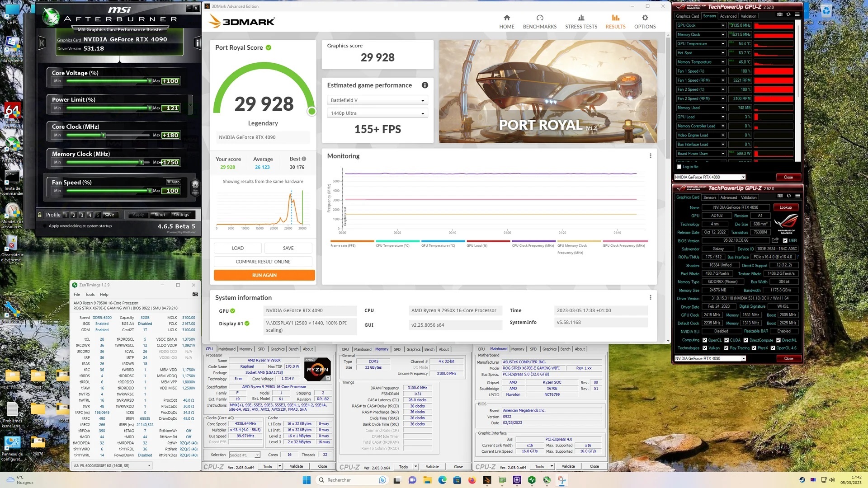868x488 pixels.
Task: Click the RUN AGAIN button
Action: pos(264,275)
